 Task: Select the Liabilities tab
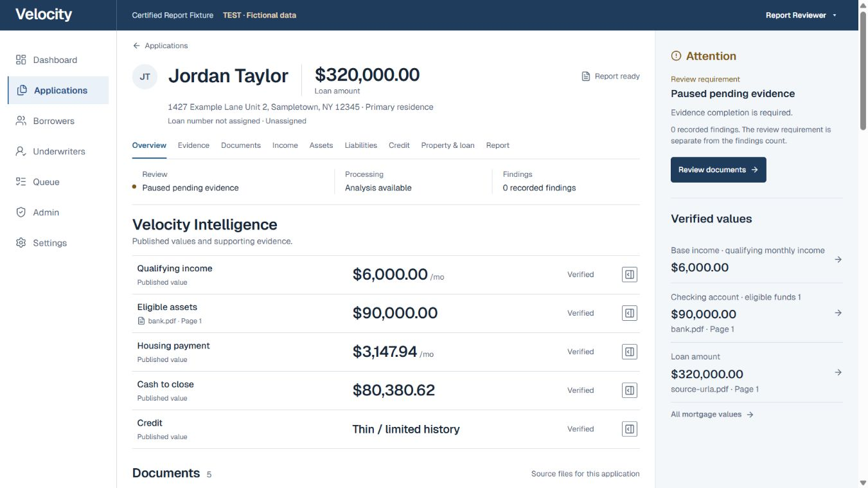tap(361, 145)
